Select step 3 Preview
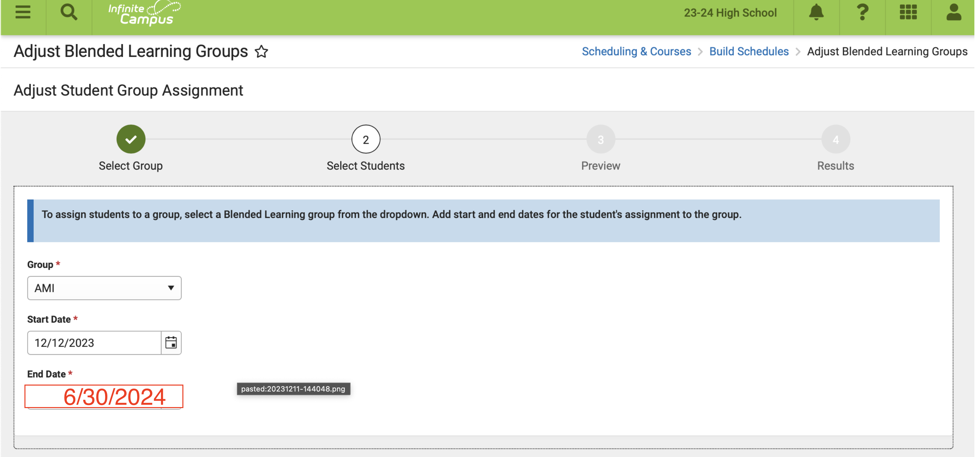This screenshot has height=457, width=980. (601, 139)
